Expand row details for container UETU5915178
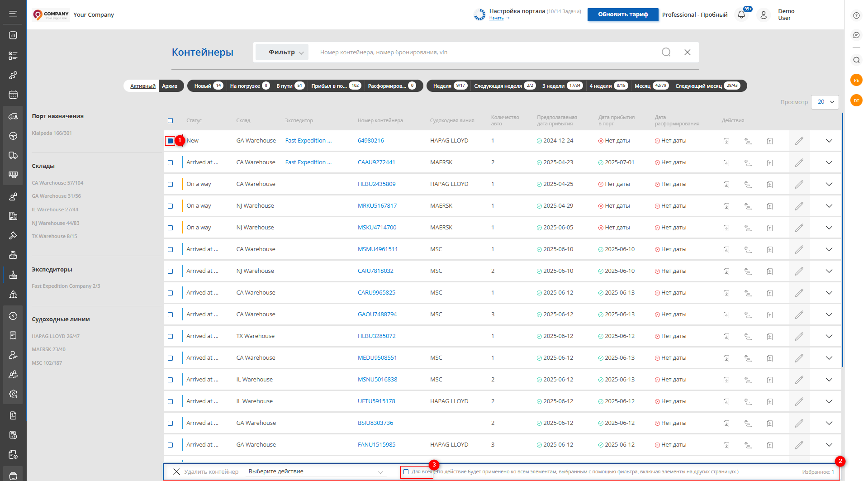 (x=829, y=401)
